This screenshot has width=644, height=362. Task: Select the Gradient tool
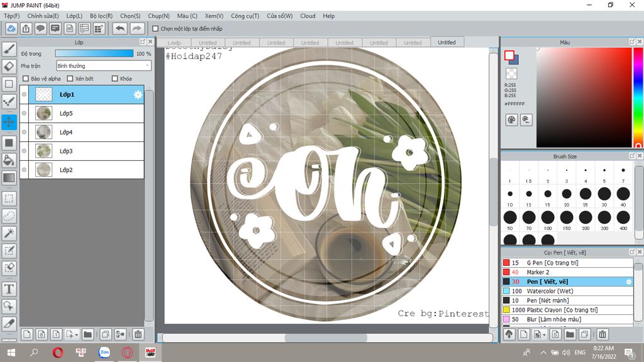click(9, 178)
